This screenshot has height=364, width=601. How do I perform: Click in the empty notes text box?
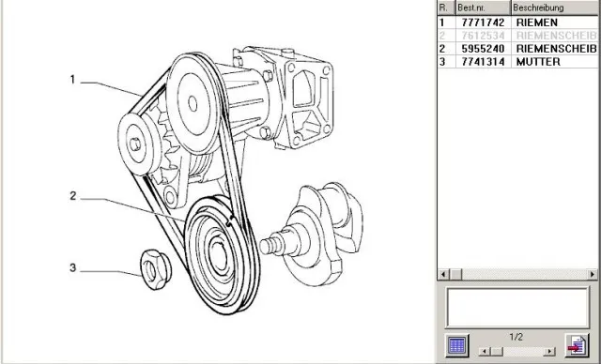click(x=517, y=308)
